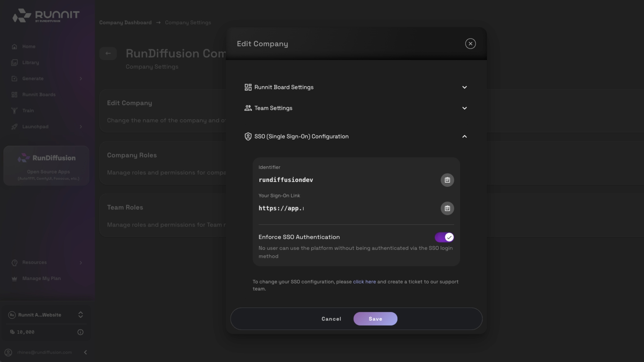The image size is (644, 362).
Task: Click the Resources question mark icon
Action: point(14,263)
